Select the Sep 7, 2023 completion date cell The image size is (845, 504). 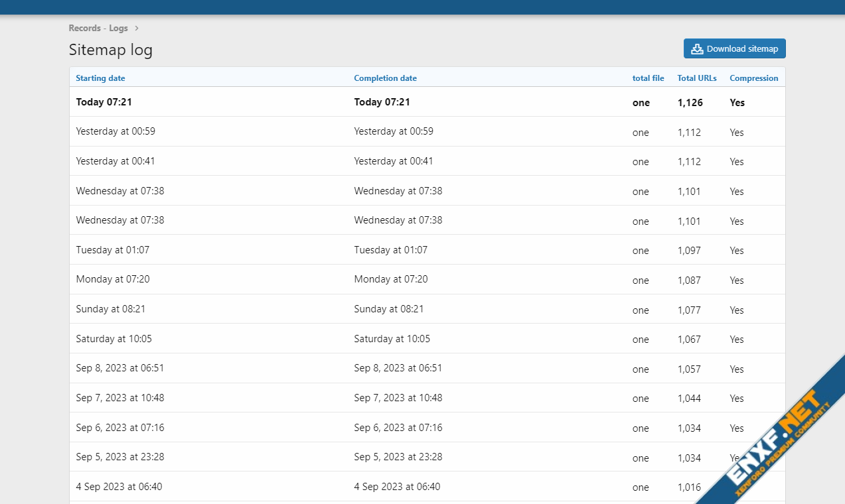coord(398,398)
